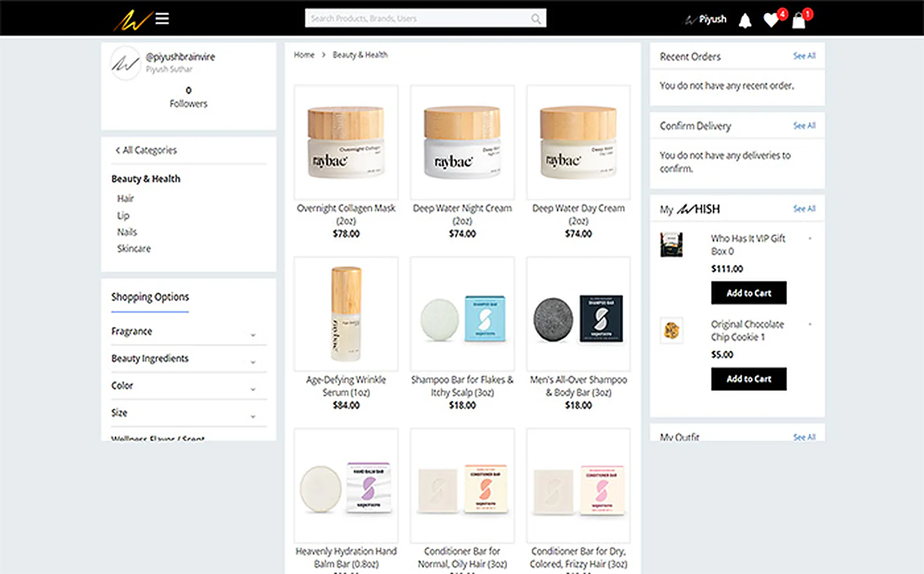924x574 pixels.
Task: Select the Nails subcategory
Action: pos(127,232)
